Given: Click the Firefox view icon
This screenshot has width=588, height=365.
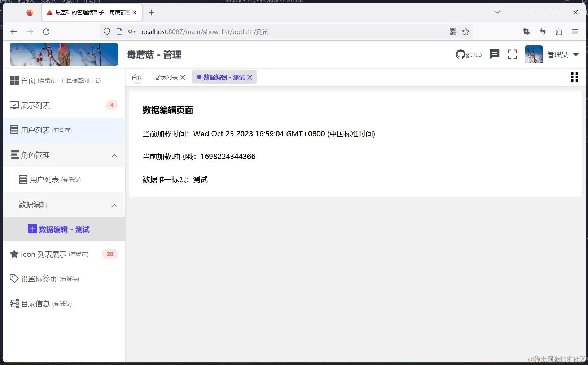Looking at the screenshot, I should pyautogui.click(x=30, y=13).
